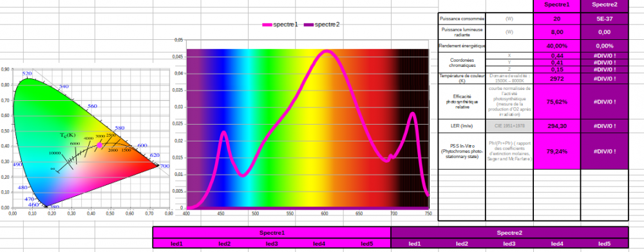This screenshot has height=252, width=644.
Task: Select the Y coordinate value 0,41
Action: [x=556, y=63]
